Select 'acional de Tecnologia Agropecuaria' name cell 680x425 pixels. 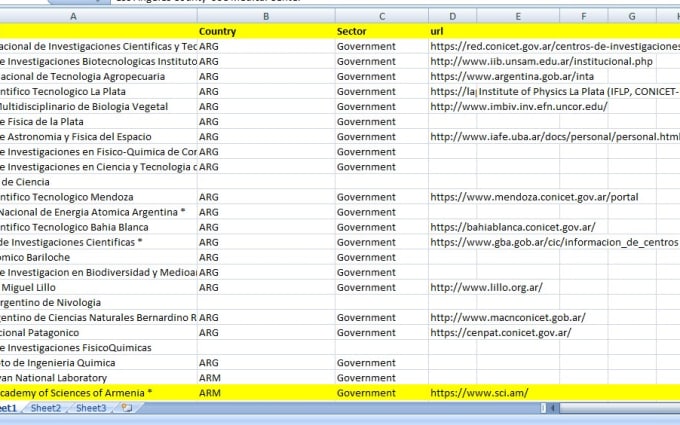98,76
